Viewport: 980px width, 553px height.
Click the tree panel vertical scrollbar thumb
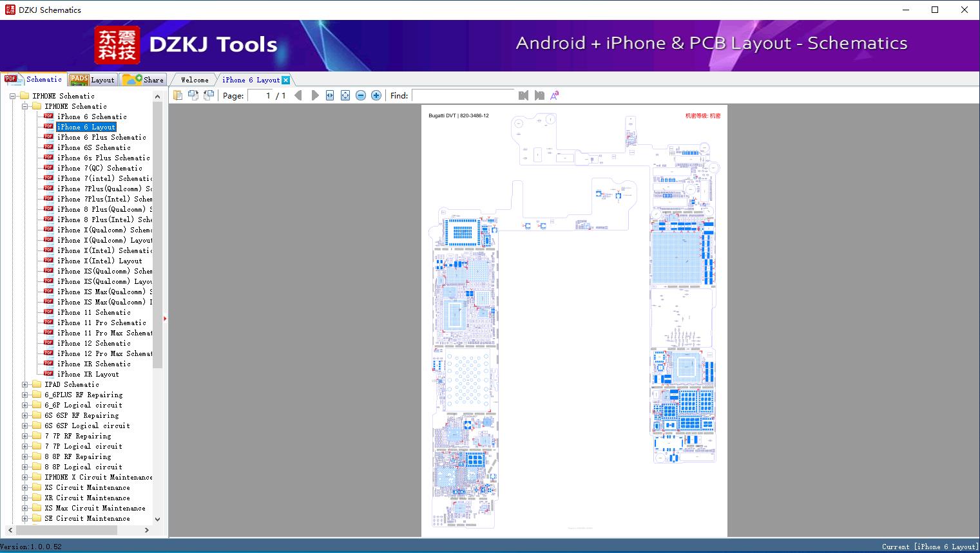[157, 235]
